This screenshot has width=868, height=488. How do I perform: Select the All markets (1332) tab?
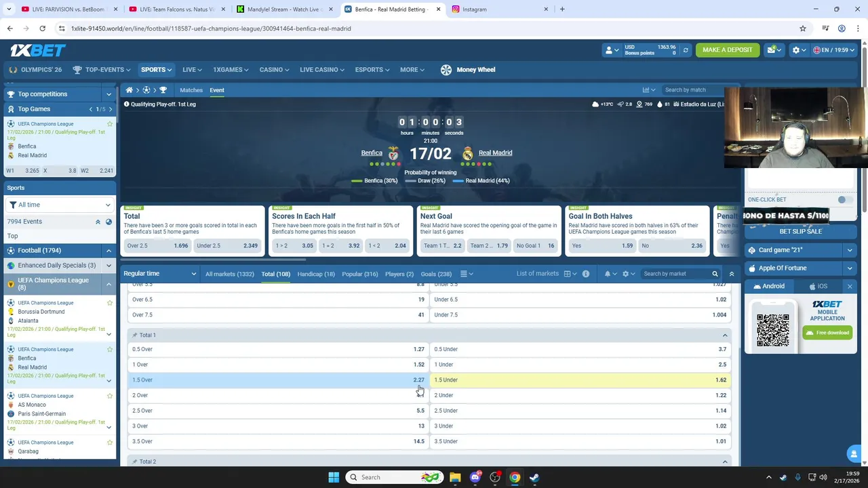click(229, 274)
